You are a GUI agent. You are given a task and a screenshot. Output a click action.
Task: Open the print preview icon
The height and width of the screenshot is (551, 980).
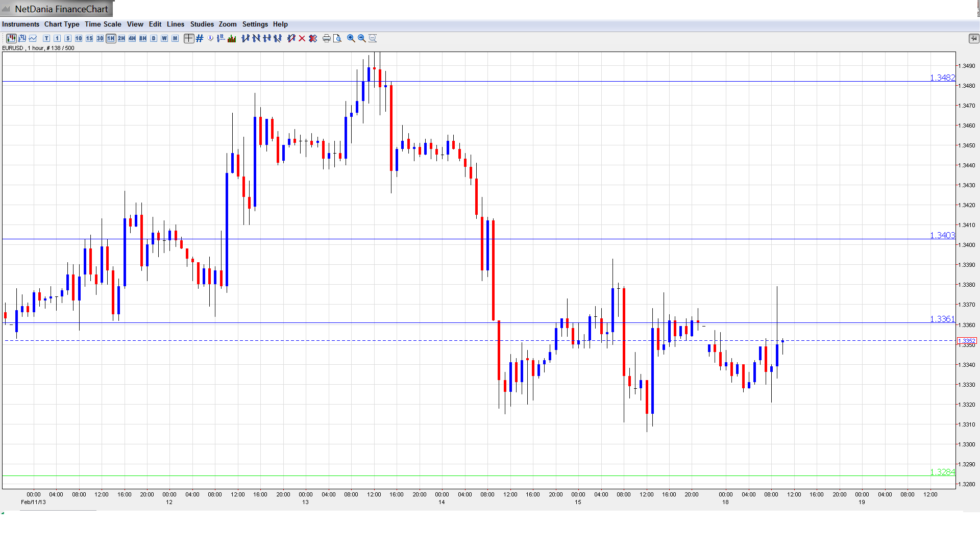click(x=337, y=38)
